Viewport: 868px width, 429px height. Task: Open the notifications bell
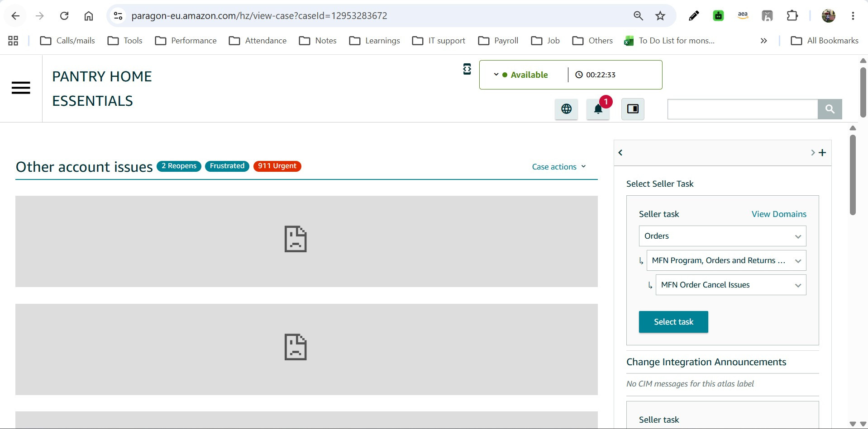598,109
